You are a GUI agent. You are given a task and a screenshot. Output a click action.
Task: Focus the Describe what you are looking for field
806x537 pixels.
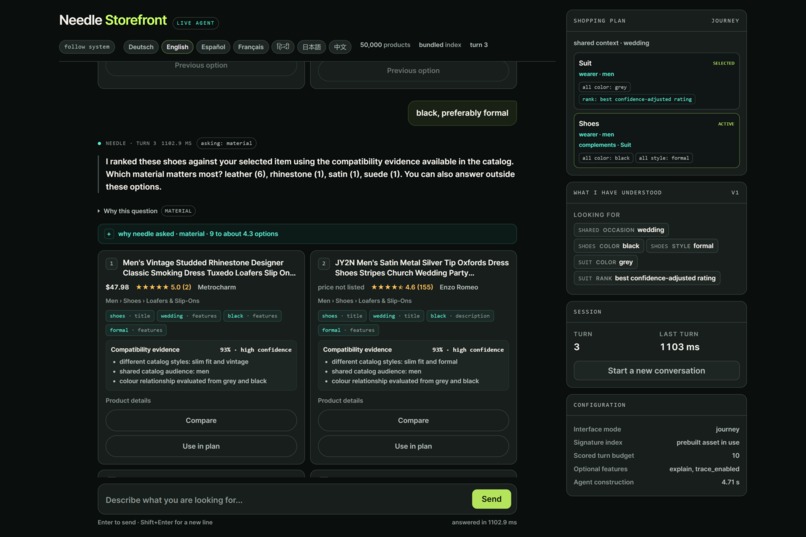coord(284,499)
